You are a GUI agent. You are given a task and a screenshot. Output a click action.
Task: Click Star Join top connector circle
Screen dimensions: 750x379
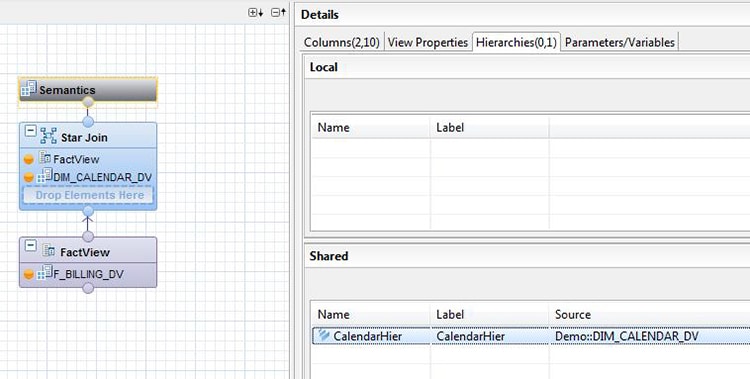[x=88, y=122]
